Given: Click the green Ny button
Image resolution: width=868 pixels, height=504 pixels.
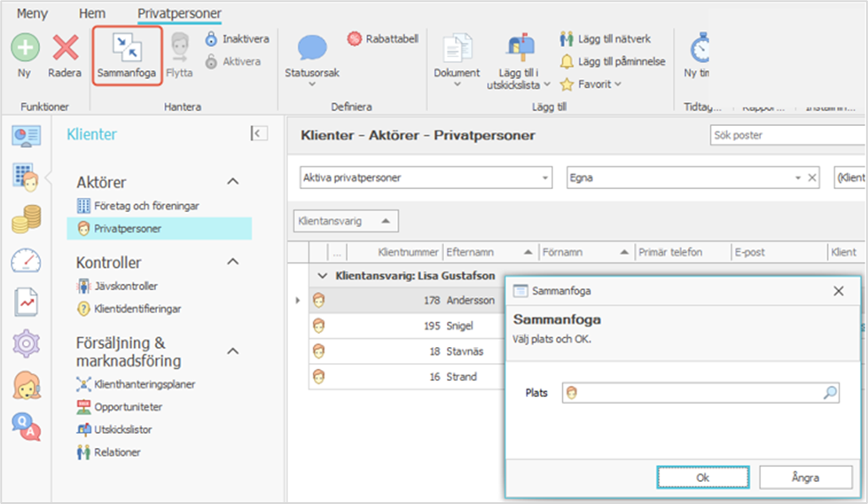Looking at the screenshot, I should [x=24, y=47].
